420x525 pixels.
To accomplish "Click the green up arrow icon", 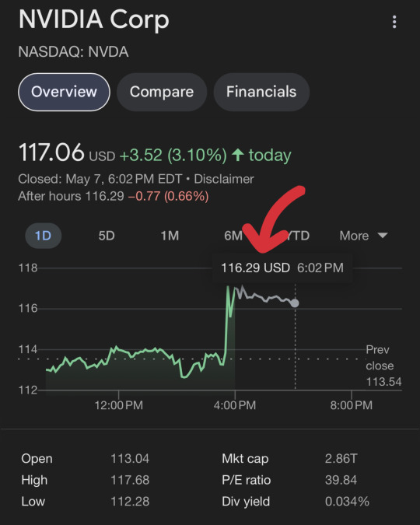I will point(238,155).
